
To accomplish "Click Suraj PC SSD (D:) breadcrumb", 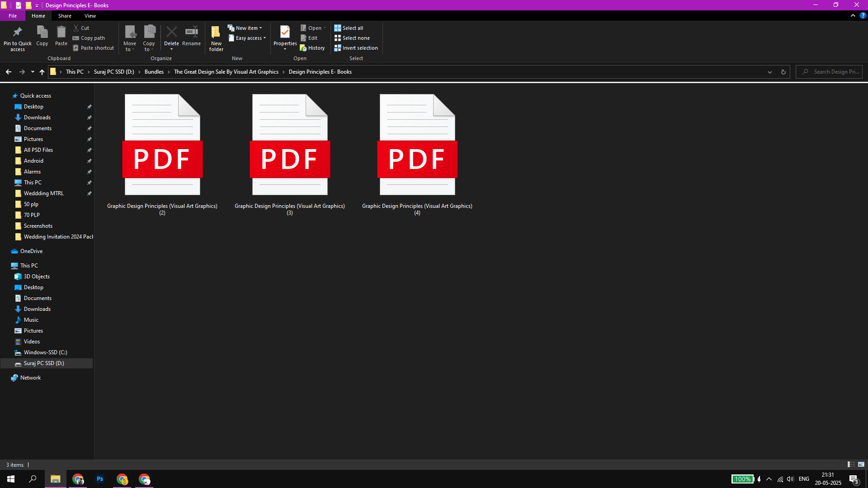I will 114,72.
